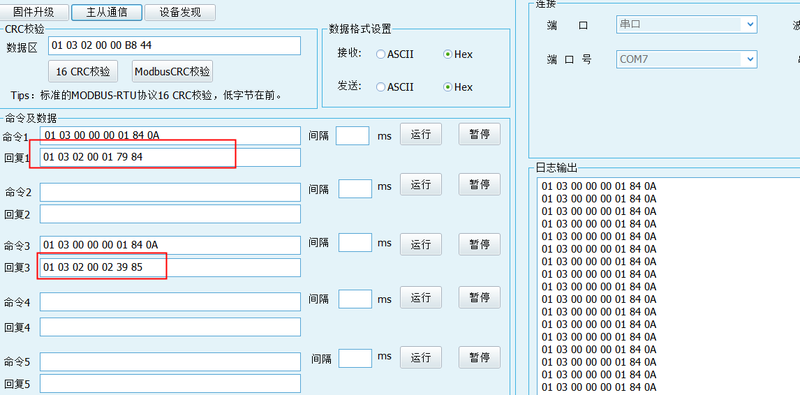The height and width of the screenshot is (395, 800).
Task: Click the 命令2 间隔 ms field
Action: pyautogui.click(x=355, y=188)
